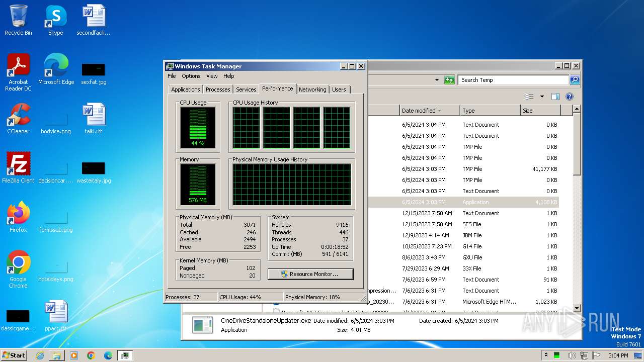Switch to the Processes tab
The image size is (644, 362).
point(218,89)
